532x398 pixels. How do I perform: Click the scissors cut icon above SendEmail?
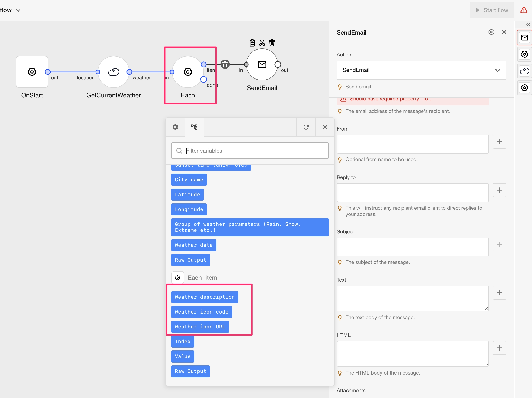coord(262,43)
